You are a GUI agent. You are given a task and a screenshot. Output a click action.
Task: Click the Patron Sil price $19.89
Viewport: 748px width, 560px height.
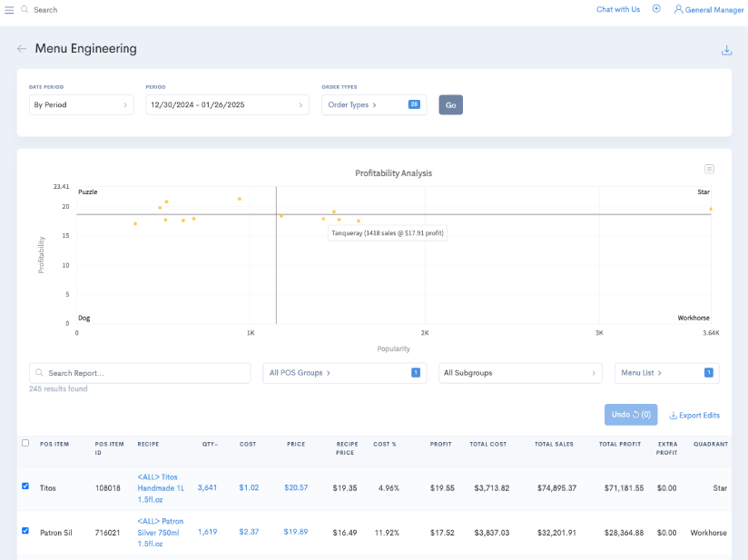pos(296,532)
